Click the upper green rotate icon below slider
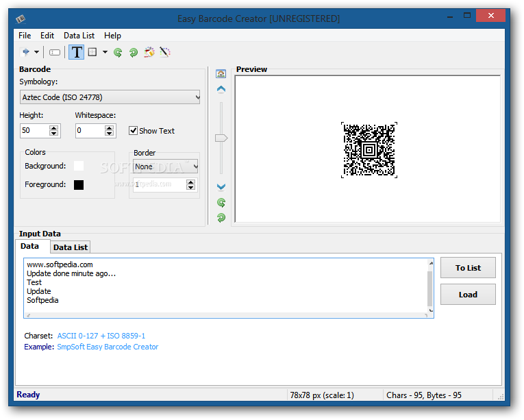Screen dimensions: 524x420 (221, 202)
